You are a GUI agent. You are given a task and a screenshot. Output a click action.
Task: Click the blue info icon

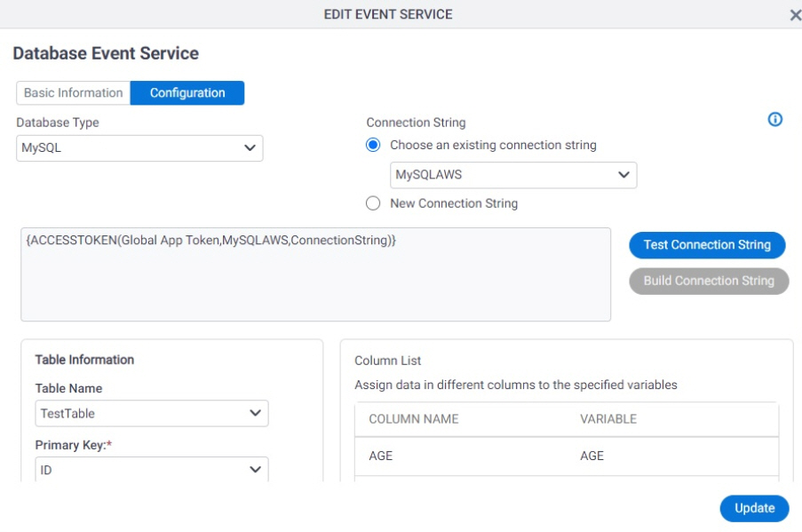click(774, 119)
